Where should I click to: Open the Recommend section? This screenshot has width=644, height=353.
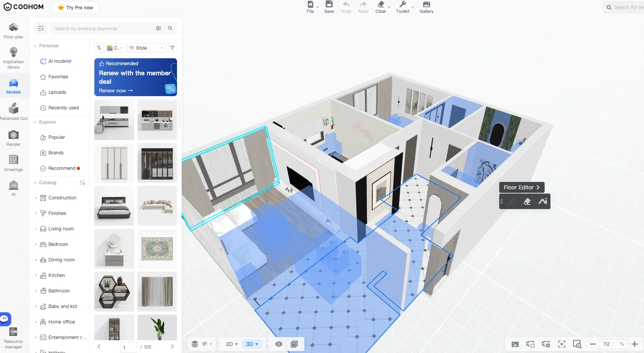[60, 168]
